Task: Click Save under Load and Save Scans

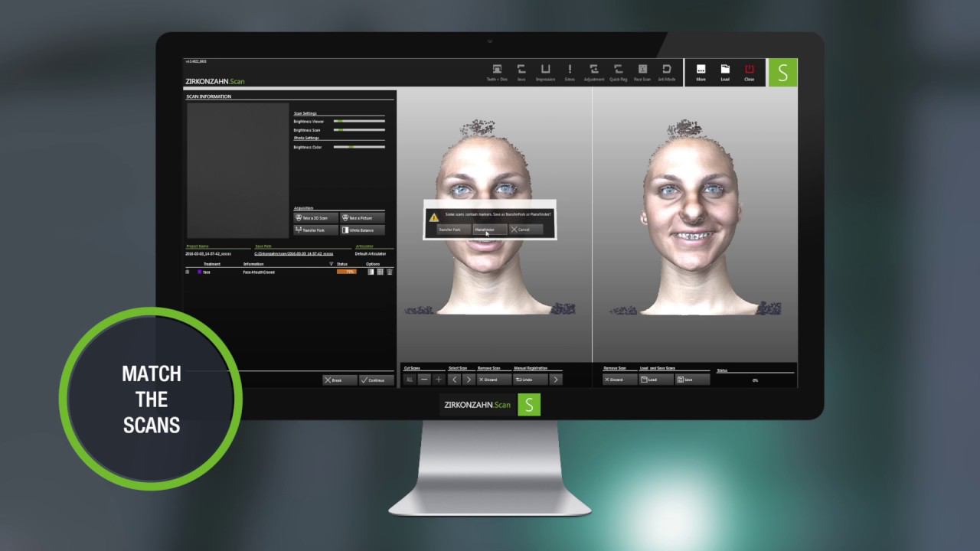Action: [692, 380]
